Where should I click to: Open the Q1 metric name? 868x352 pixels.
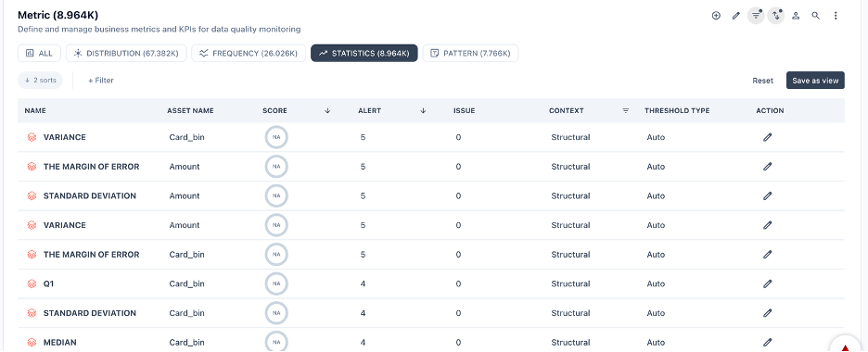(49, 283)
